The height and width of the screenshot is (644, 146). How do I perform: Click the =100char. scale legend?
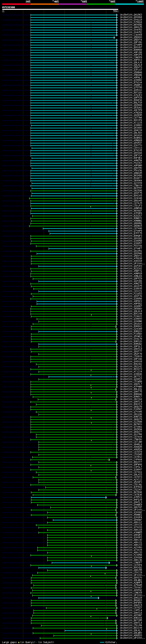[x=108, y=642]
